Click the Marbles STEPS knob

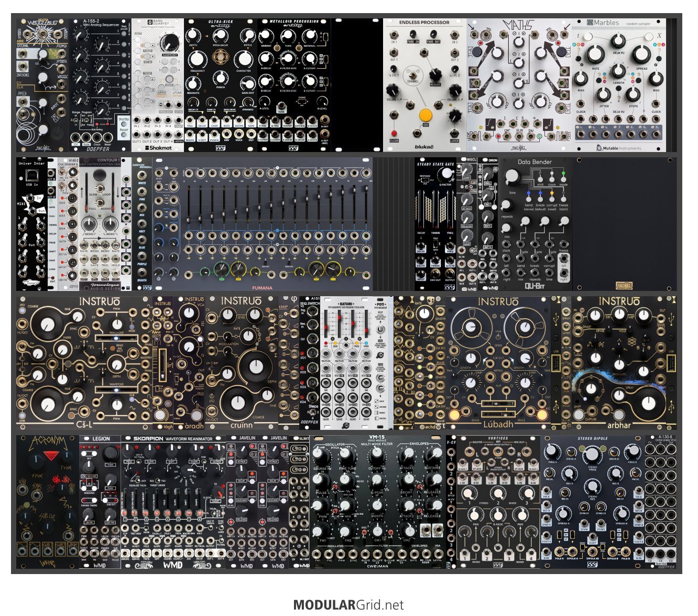pyautogui.click(x=632, y=94)
